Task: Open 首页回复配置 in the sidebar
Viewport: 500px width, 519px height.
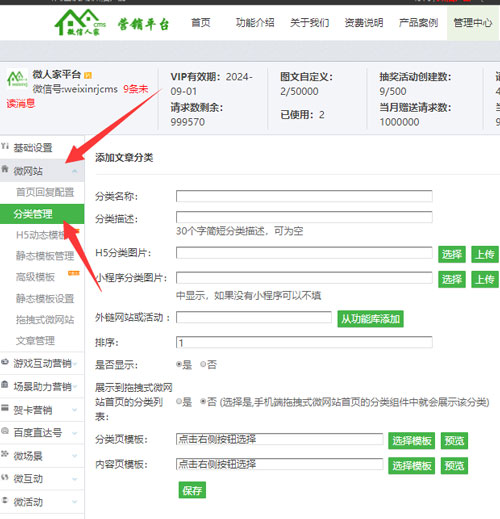Action: [45, 192]
